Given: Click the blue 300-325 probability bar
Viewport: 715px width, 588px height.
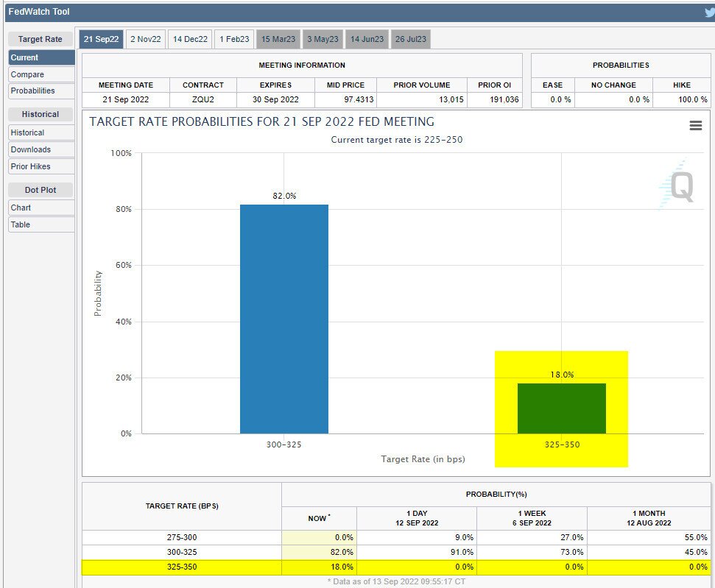Looking at the screenshot, I should click(284, 319).
